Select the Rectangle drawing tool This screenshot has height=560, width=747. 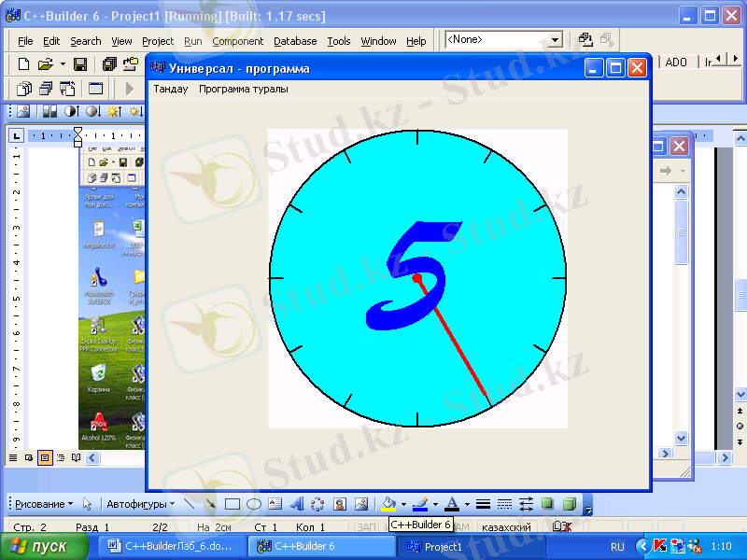[x=233, y=504]
